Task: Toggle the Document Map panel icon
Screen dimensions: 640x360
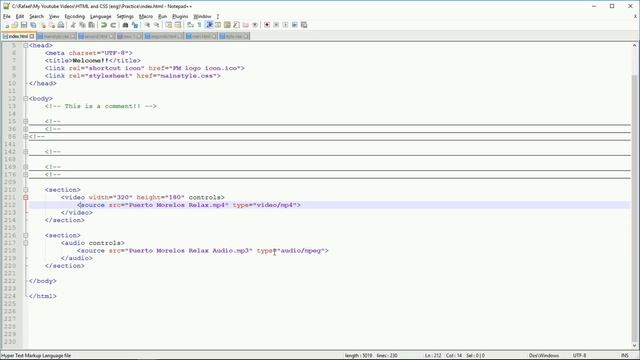Action: [x=227, y=25]
